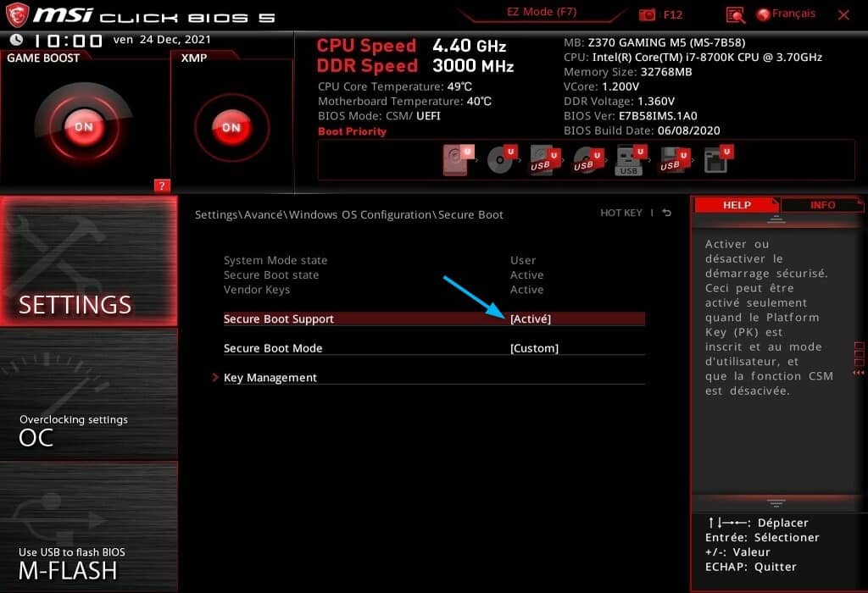Switch to the INFO tab

tap(822, 205)
